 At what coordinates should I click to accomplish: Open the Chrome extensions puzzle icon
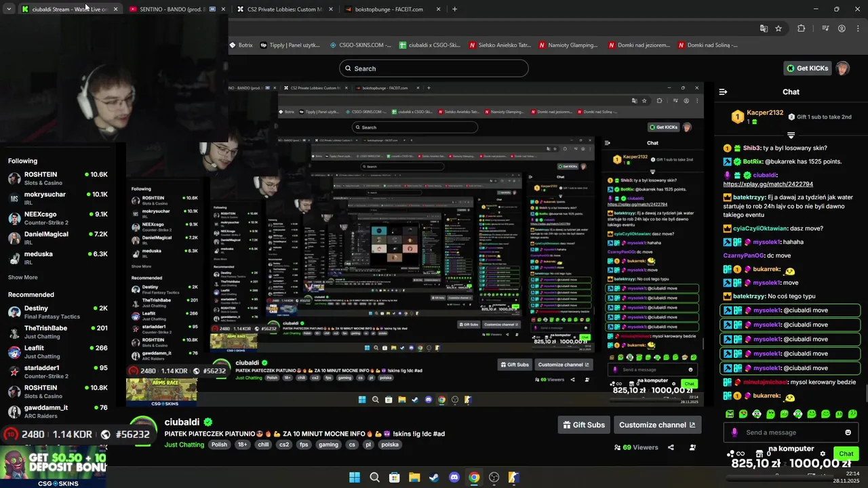click(802, 28)
